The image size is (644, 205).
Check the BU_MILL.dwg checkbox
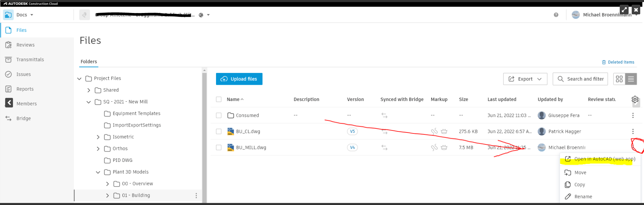[219, 148]
